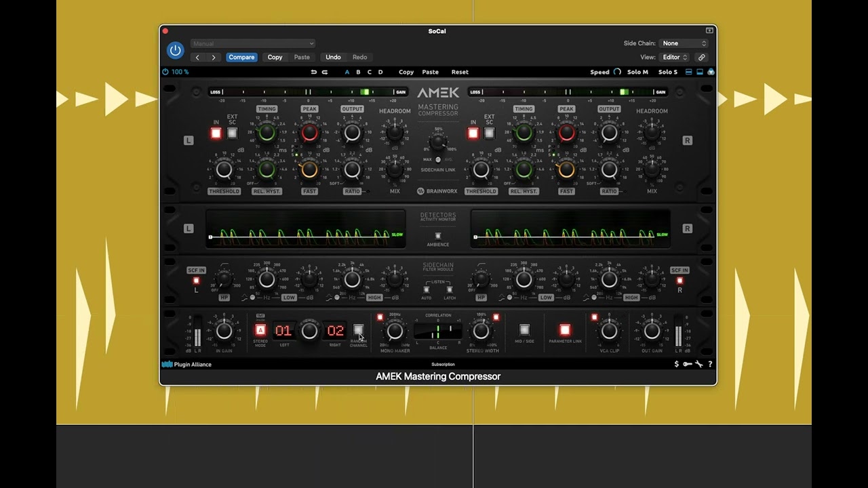
Task: Toggle left channel EXT SC button
Action: (232, 133)
